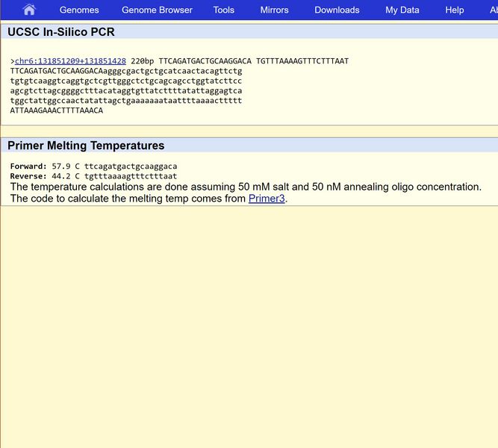Expand the Tools menu
Image resolution: width=498 pixels, height=448 pixels.
(223, 10)
